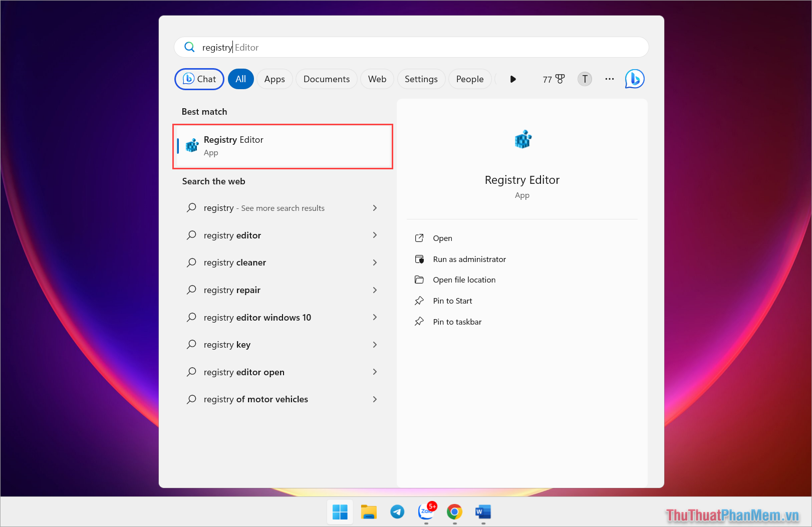Open the three-dot more options menu
Screen dimensions: 812x527
(609, 79)
